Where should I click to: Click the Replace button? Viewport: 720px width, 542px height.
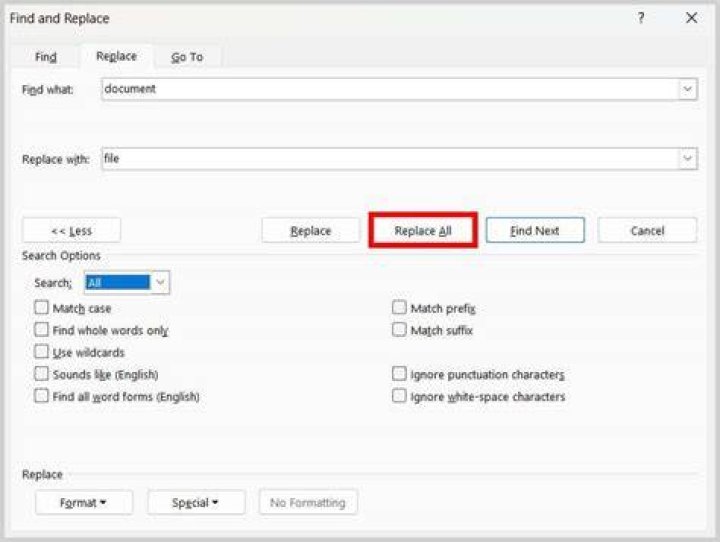click(311, 231)
